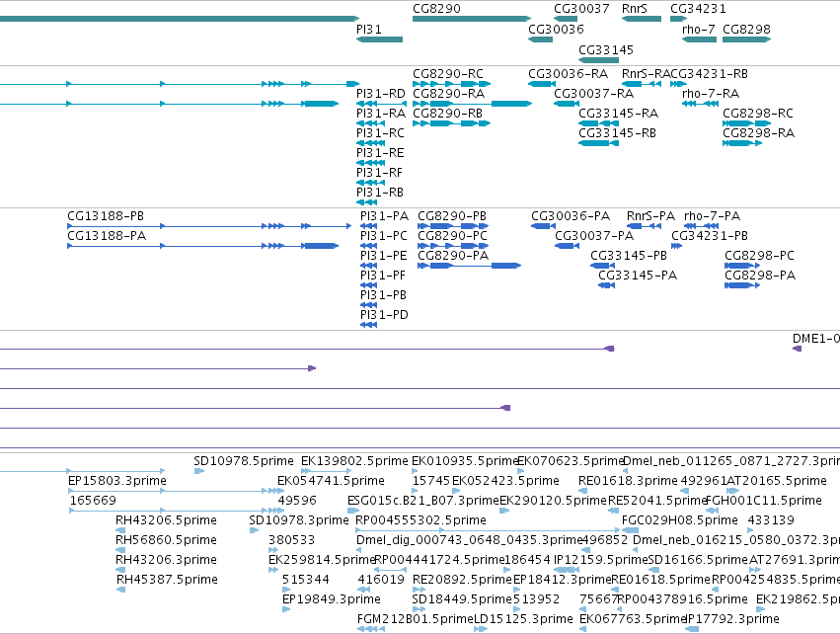Select protein CG30037-PA
Image resolution: width=840 pixels, height=634 pixels.
click(568, 246)
